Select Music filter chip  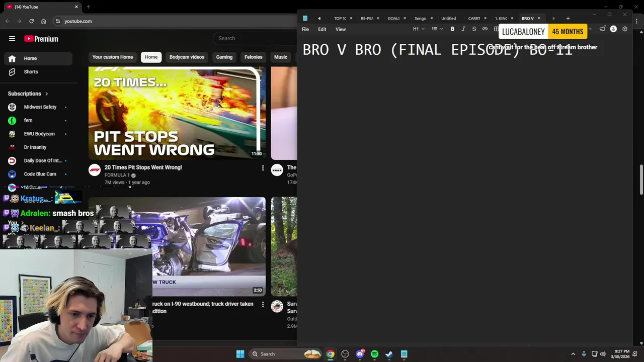coord(281,57)
